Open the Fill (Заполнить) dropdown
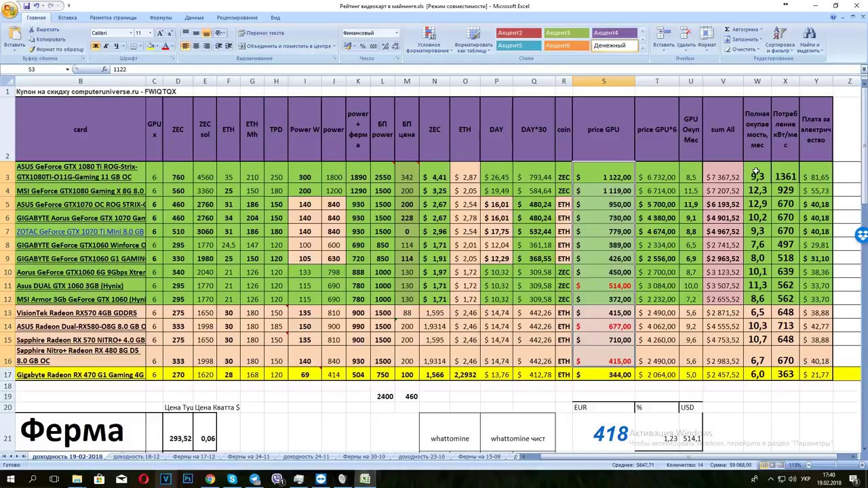 (x=743, y=39)
